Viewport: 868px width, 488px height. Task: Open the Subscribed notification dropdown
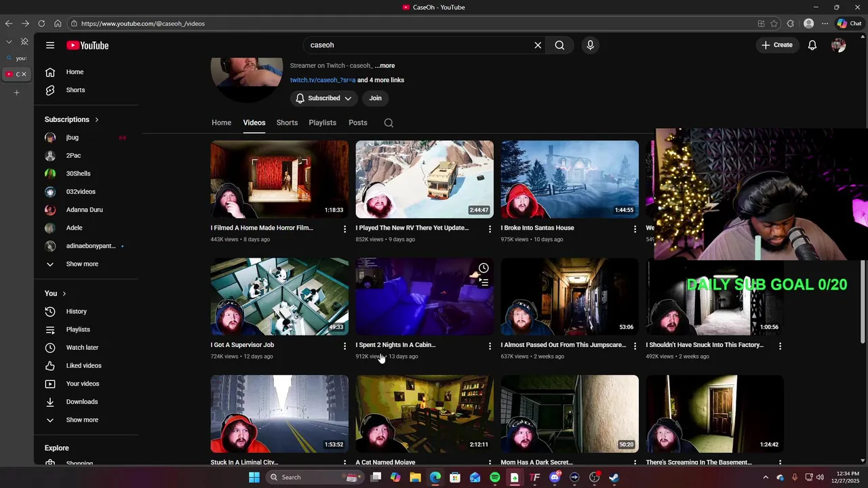[324, 98]
